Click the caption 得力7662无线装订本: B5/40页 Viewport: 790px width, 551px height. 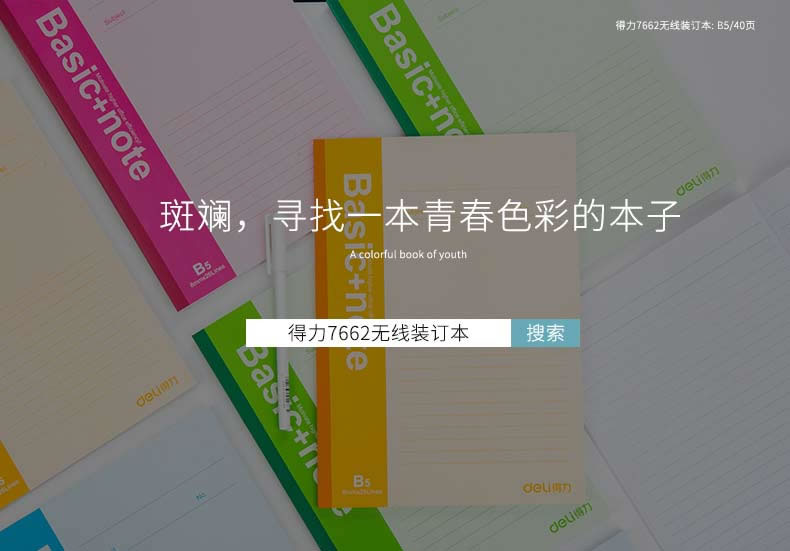pyautogui.click(x=685, y=25)
